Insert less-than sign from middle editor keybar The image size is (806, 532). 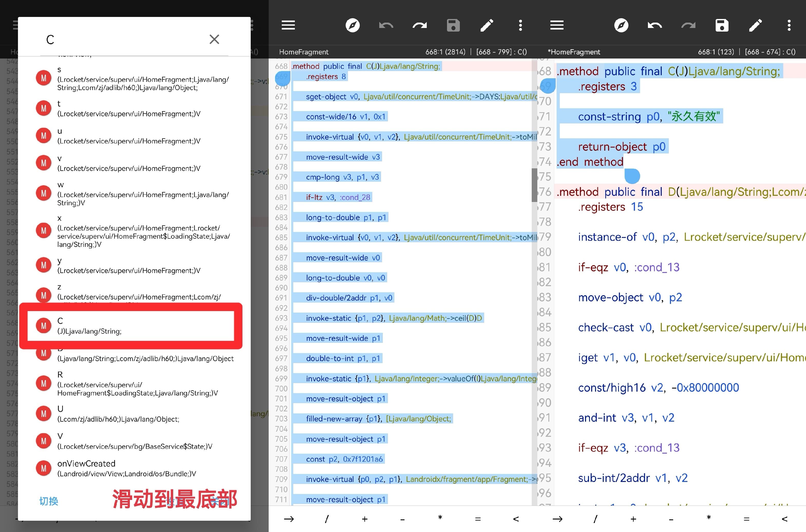pos(516,519)
